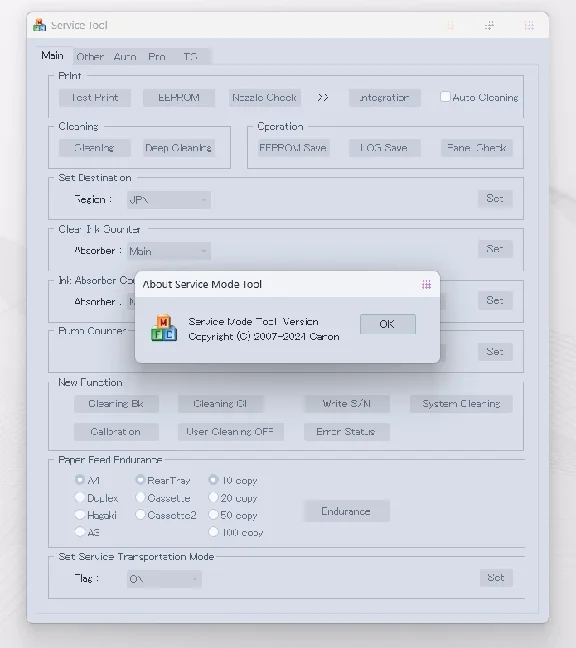Viewport: 576px width, 648px height.
Task: Choose the RearTray radio option
Action: [x=140, y=480]
